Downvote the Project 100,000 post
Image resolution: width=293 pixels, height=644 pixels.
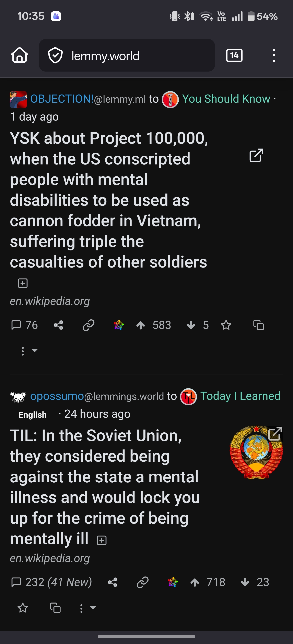point(191,325)
